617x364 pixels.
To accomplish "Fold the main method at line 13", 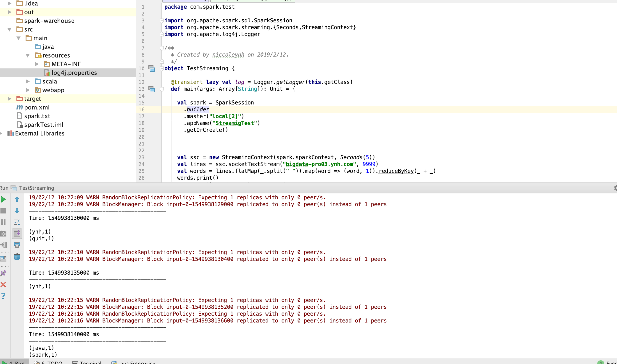I will pos(162,89).
